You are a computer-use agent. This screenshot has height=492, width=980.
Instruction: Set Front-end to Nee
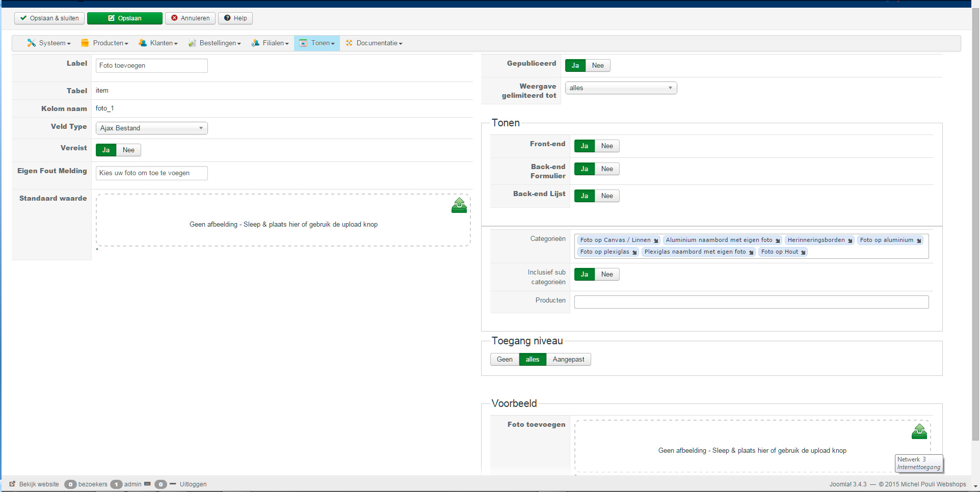[607, 146]
